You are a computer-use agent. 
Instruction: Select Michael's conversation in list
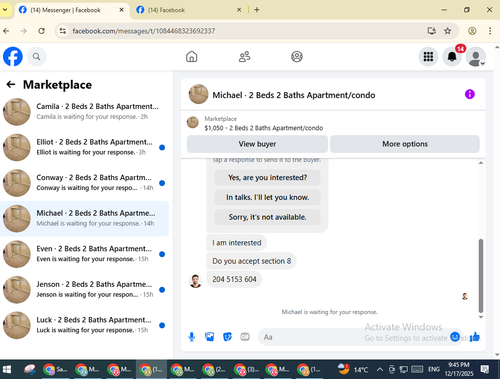pos(84,218)
